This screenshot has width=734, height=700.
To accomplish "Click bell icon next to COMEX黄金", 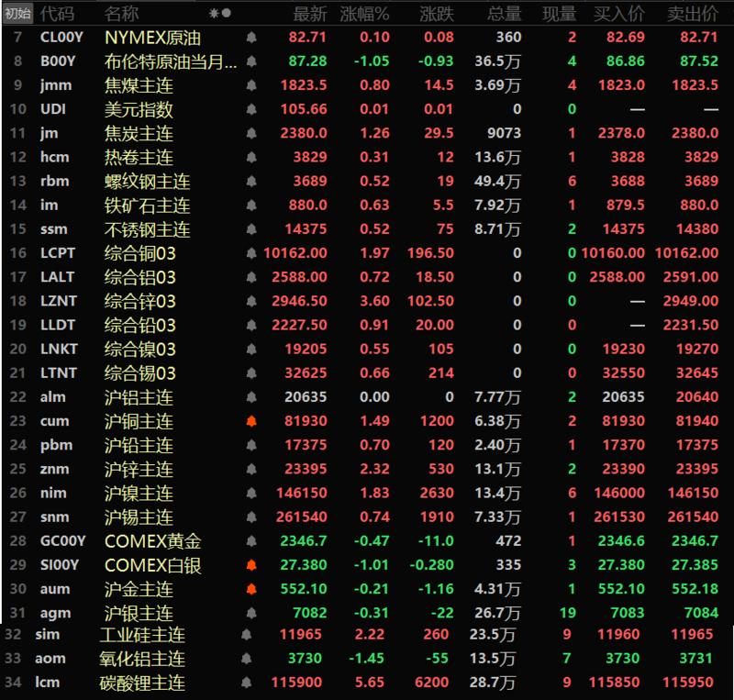I will click(251, 540).
